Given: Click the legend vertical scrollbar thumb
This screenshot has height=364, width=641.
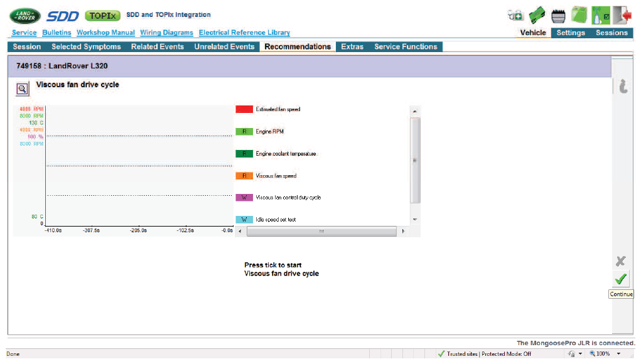Looking at the screenshot, I should 415,160.
